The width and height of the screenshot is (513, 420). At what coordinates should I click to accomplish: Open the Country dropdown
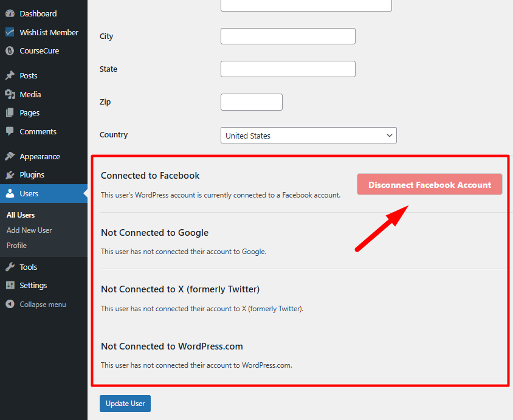[x=309, y=136]
